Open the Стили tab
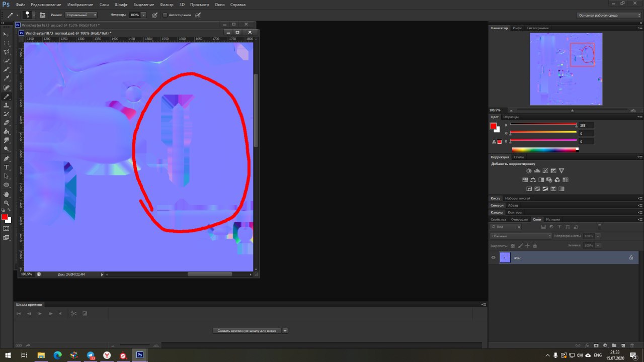The height and width of the screenshot is (362, 644). [518, 157]
